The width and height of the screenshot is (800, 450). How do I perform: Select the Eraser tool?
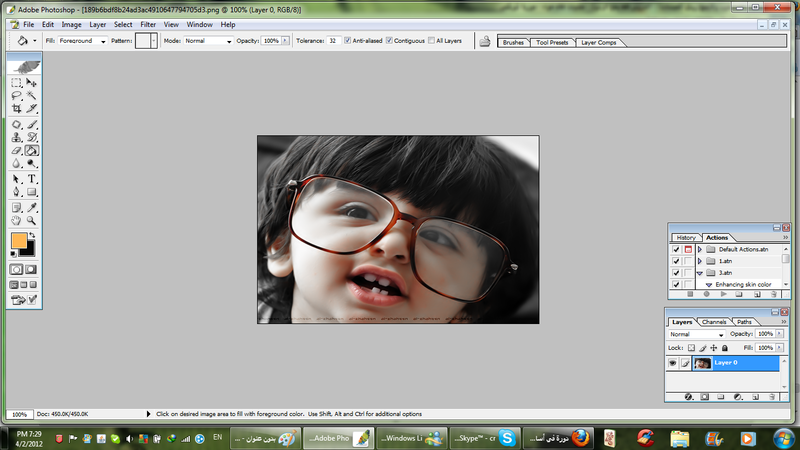point(17,150)
